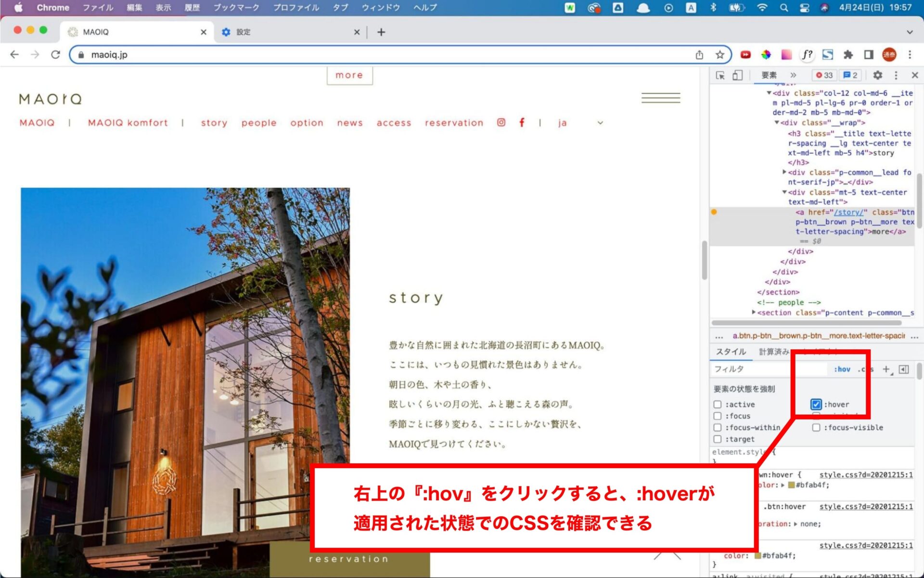
Task: Show more DevTools tabs chevron
Action: pyautogui.click(x=793, y=75)
